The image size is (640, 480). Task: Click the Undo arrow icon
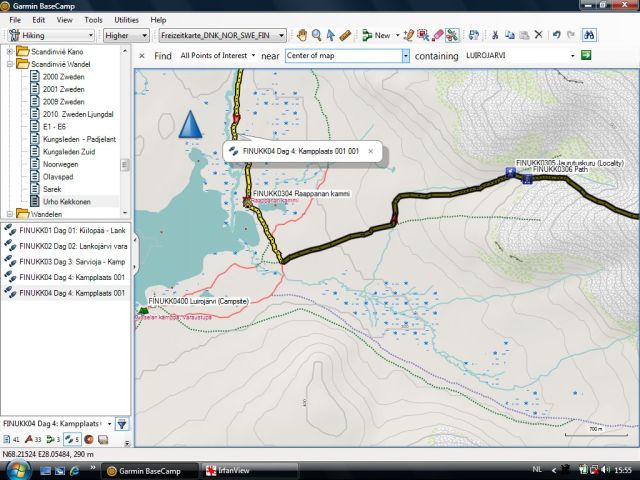pos(557,35)
